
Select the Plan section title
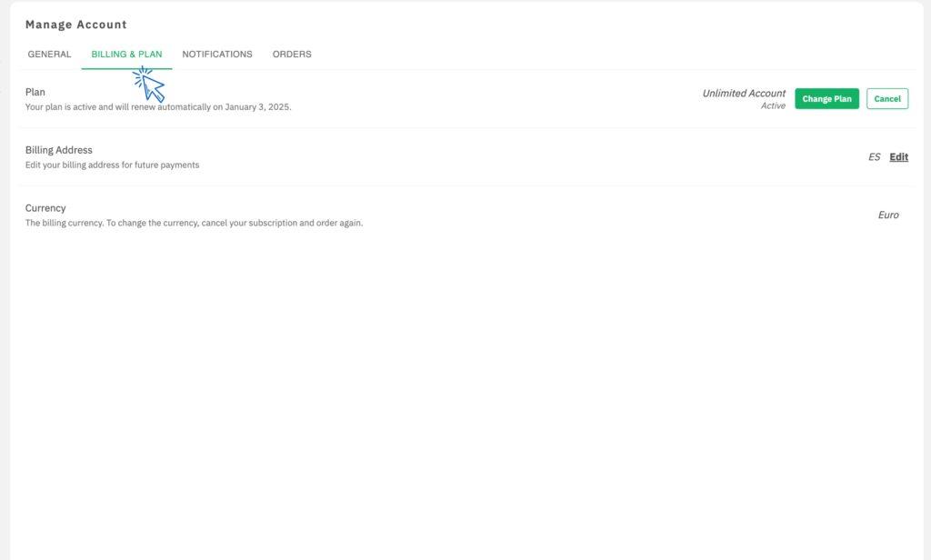click(35, 92)
